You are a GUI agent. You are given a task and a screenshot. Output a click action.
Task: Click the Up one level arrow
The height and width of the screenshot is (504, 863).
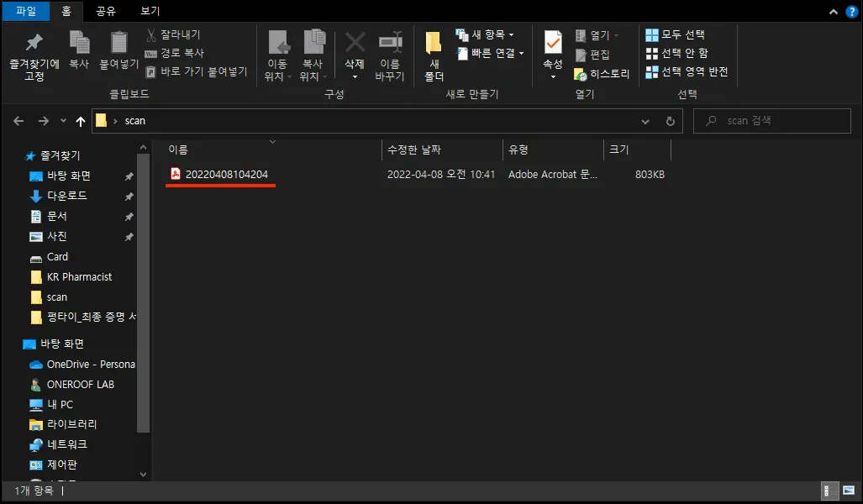[81, 121]
